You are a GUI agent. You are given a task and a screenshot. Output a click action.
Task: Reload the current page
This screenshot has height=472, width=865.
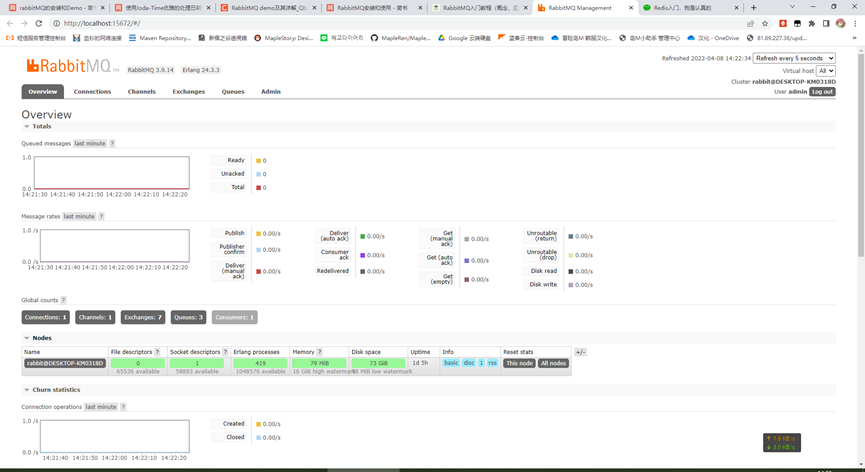coord(39,23)
